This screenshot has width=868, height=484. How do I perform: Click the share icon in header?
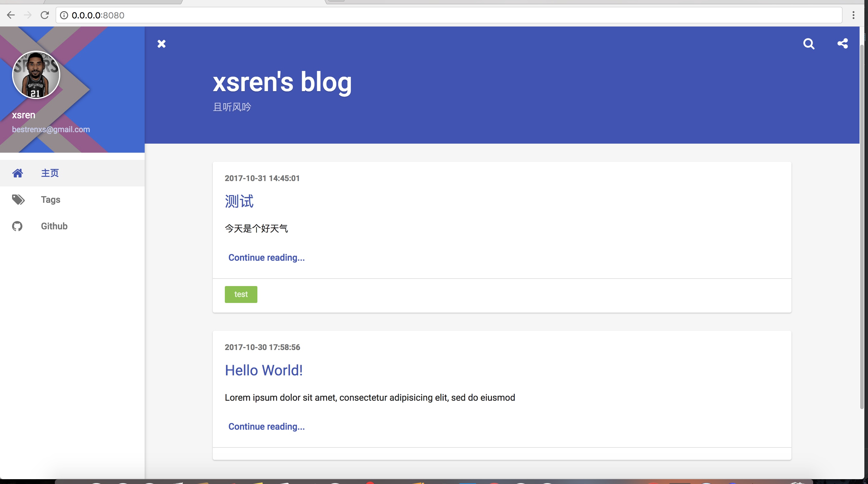(842, 43)
